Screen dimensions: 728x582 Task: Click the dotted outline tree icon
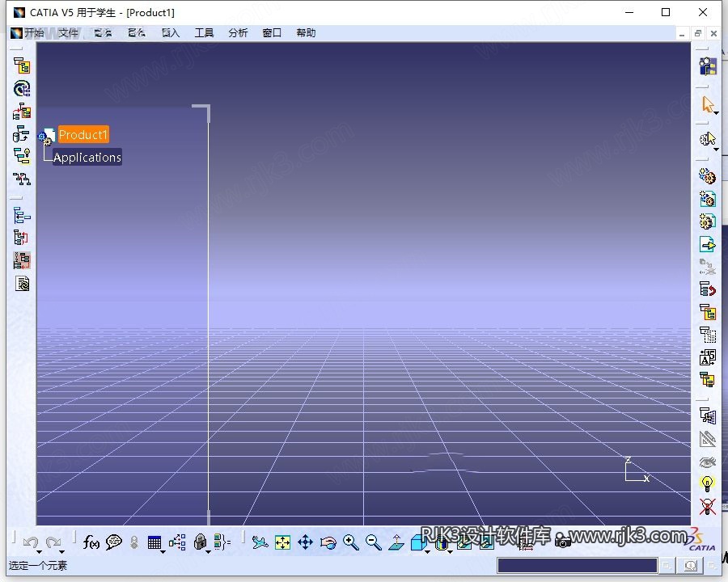pos(708,335)
